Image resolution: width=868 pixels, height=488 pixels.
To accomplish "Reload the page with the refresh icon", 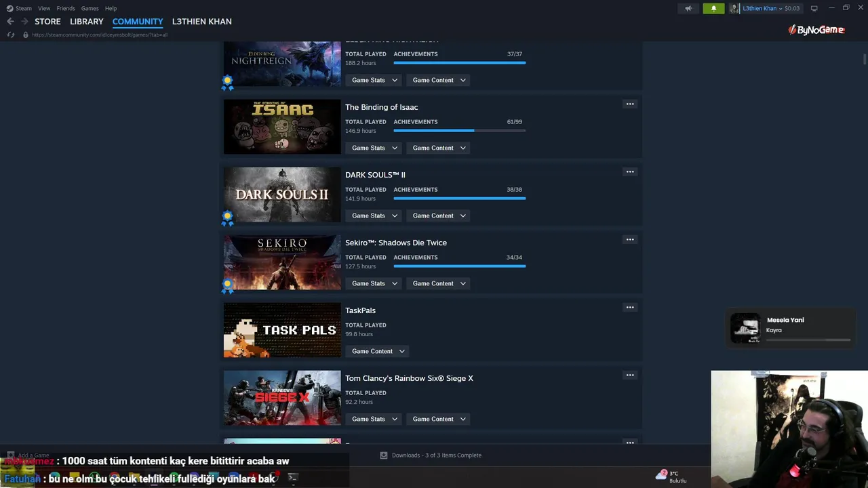I will tap(10, 35).
